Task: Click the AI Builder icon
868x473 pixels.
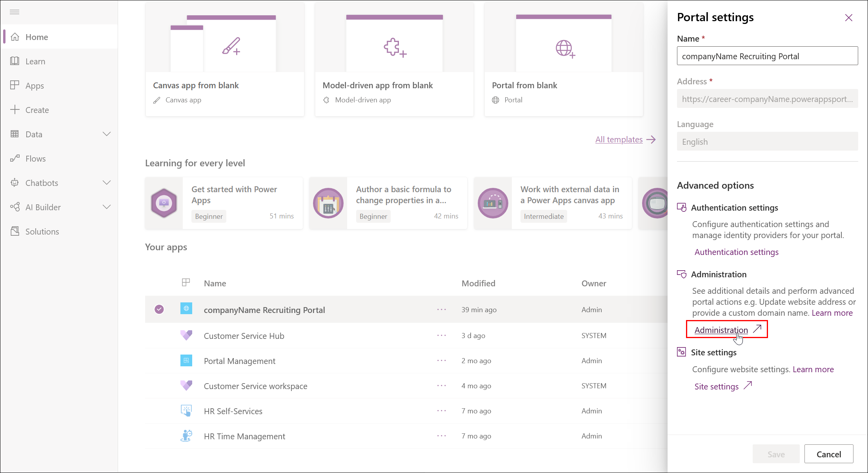Action: pyautogui.click(x=15, y=207)
